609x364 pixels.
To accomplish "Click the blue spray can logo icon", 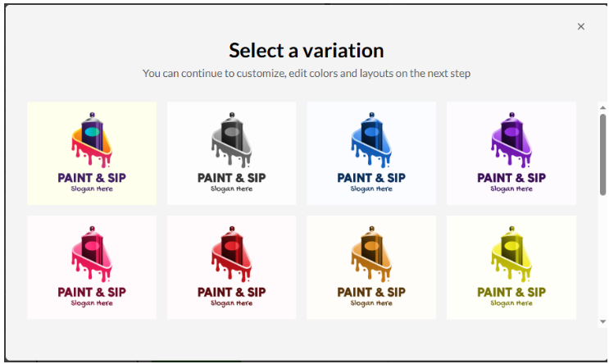I will 371,140.
